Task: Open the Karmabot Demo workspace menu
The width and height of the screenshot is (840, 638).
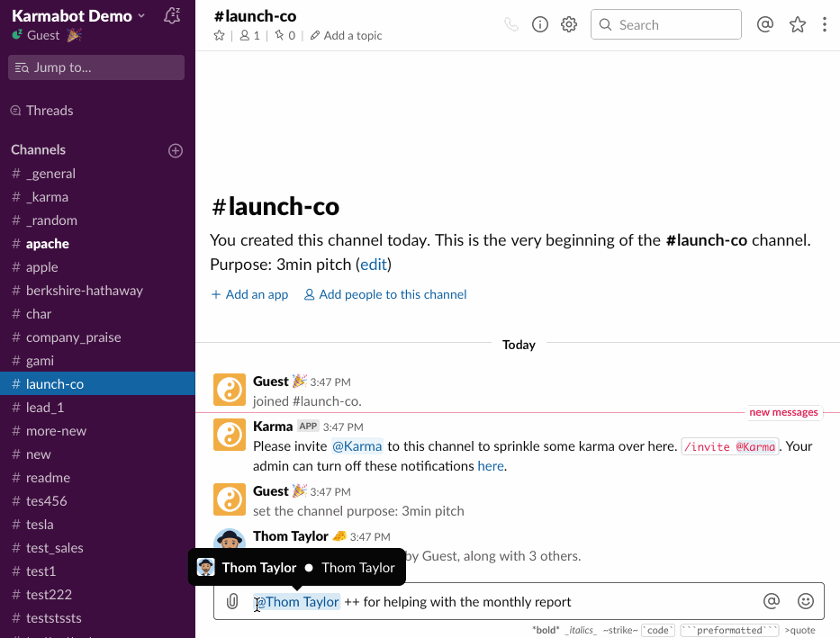Action: (x=77, y=15)
